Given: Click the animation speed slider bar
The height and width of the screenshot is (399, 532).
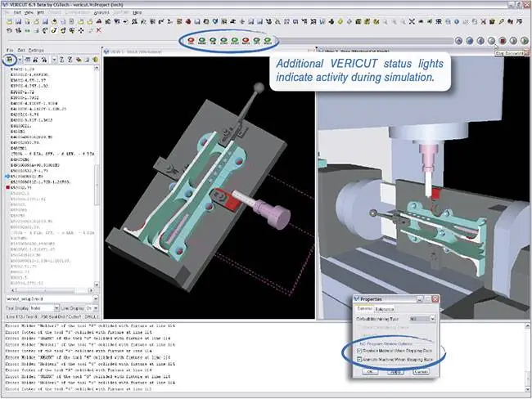Looking at the screenshot, I should (366, 41).
